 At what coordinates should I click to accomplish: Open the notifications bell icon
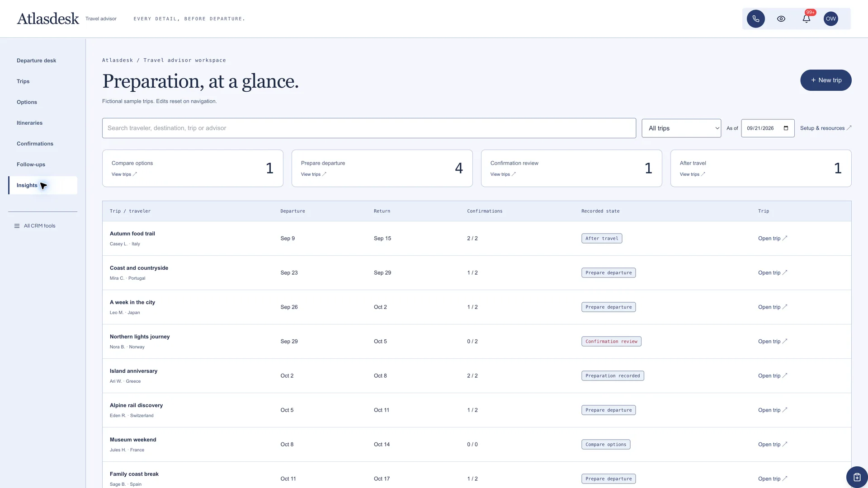tap(806, 19)
